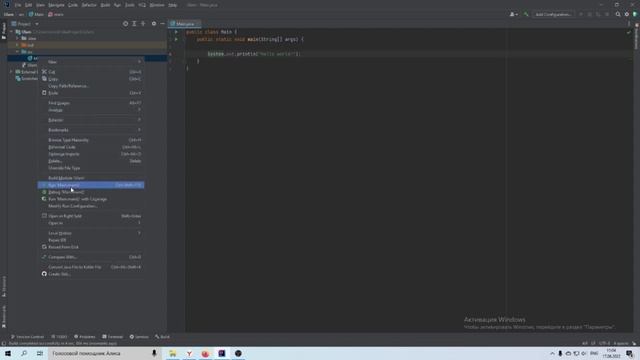Select Reload from Disk
This screenshot has height=360, width=640.
(x=91, y=247)
